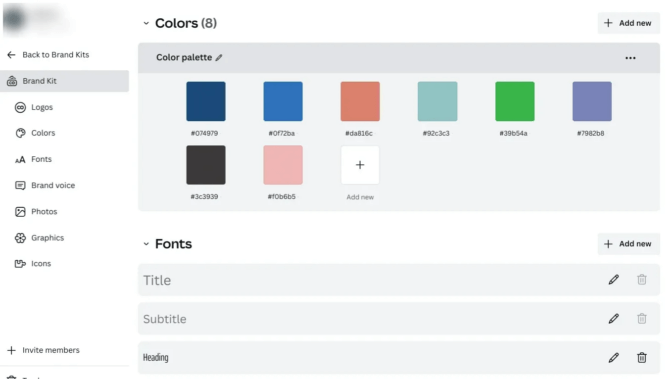Click the Fonts section heading
672x379 pixels.
(174, 244)
